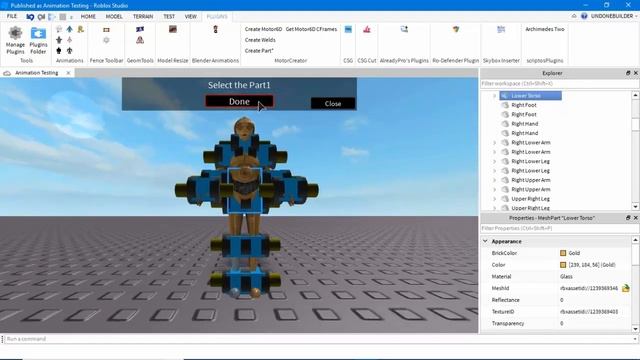Click the Explorer scrollbar up arrow
Image resolution: width=640 pixels, height=360 pixels.
point(636,95)
